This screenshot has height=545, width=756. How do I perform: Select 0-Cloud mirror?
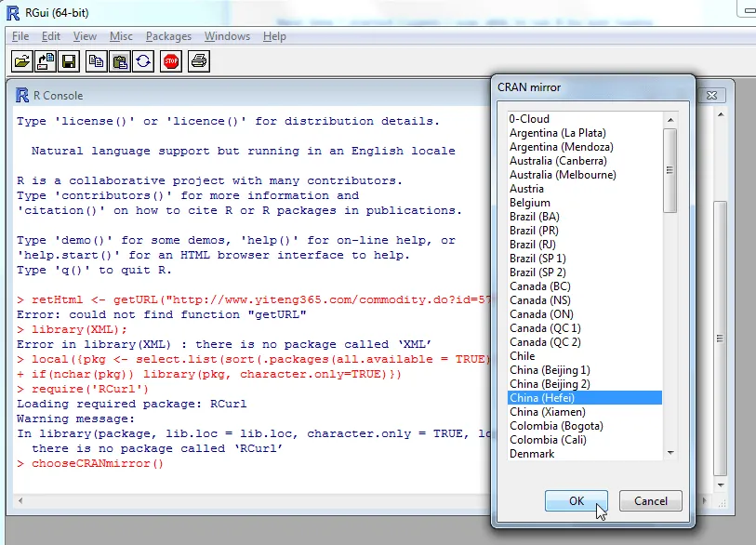point(585,119)
